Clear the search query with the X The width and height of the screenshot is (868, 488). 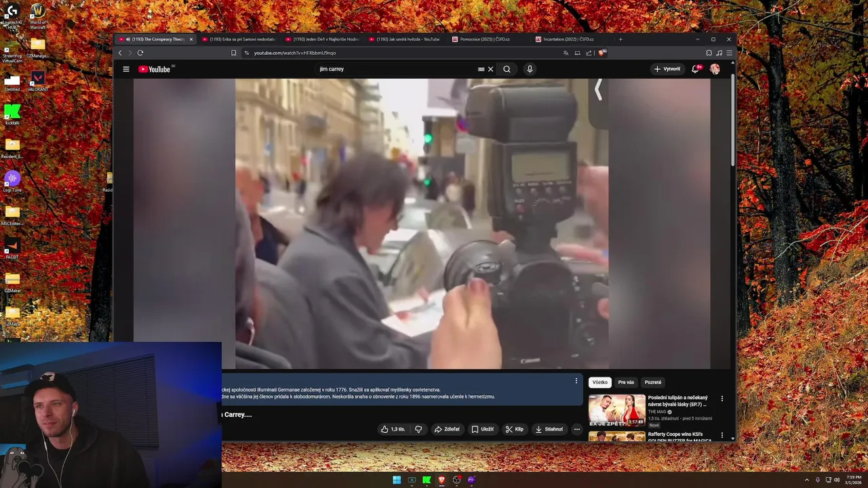pyautogui.click(x=490, y=69)
